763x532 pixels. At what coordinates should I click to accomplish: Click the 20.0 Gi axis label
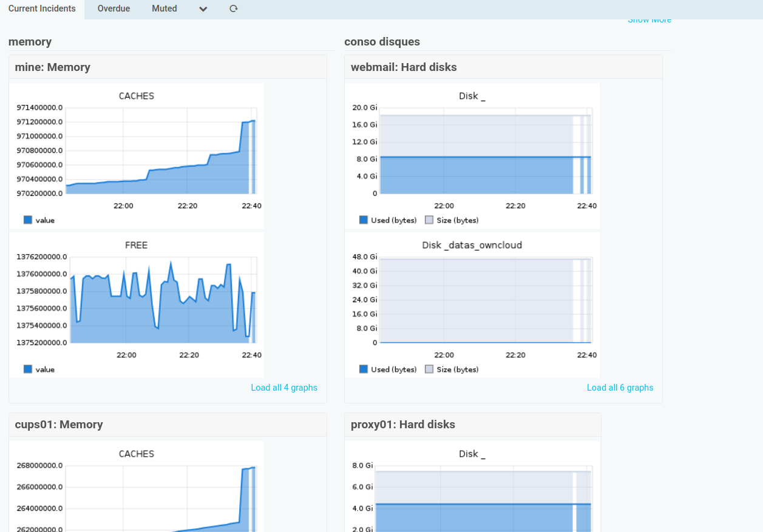pos(364,107)
